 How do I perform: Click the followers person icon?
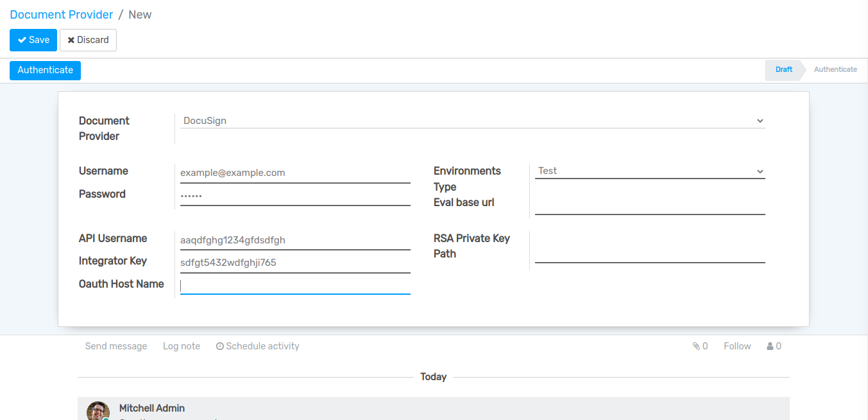point(770,346)
